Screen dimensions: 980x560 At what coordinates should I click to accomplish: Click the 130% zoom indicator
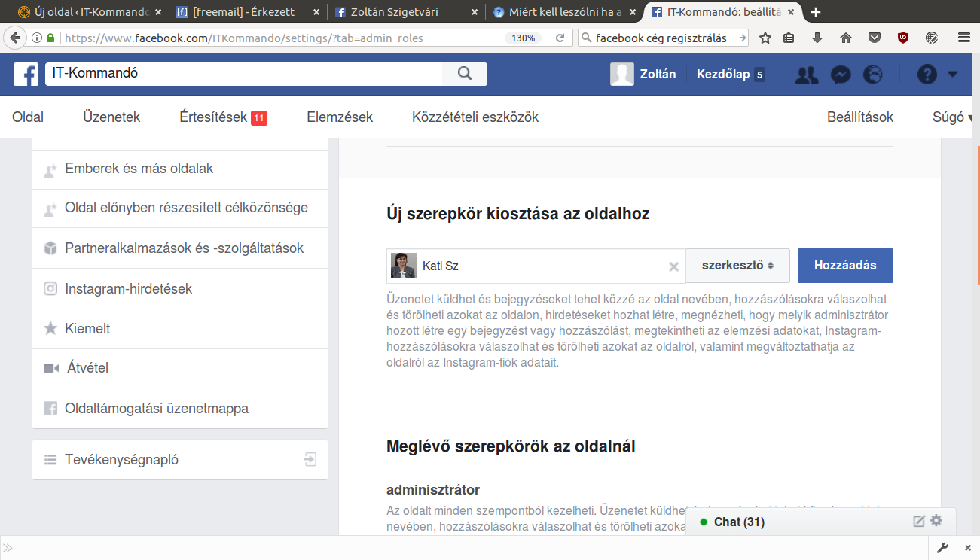[524, 38]
